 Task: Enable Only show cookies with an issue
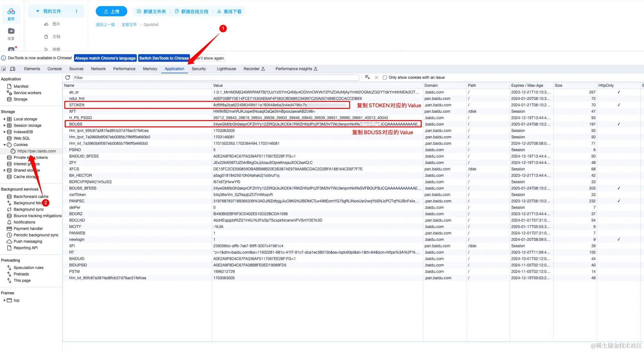coord(385,78)
